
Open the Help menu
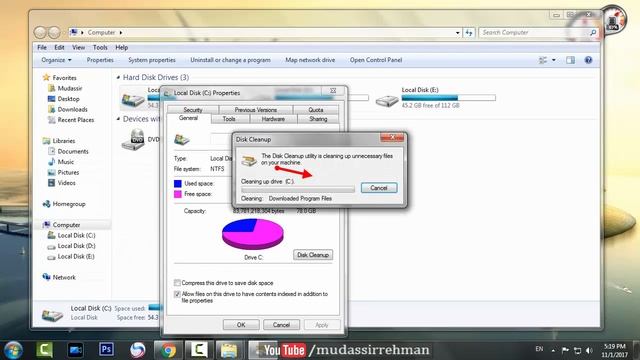(121, 47)
